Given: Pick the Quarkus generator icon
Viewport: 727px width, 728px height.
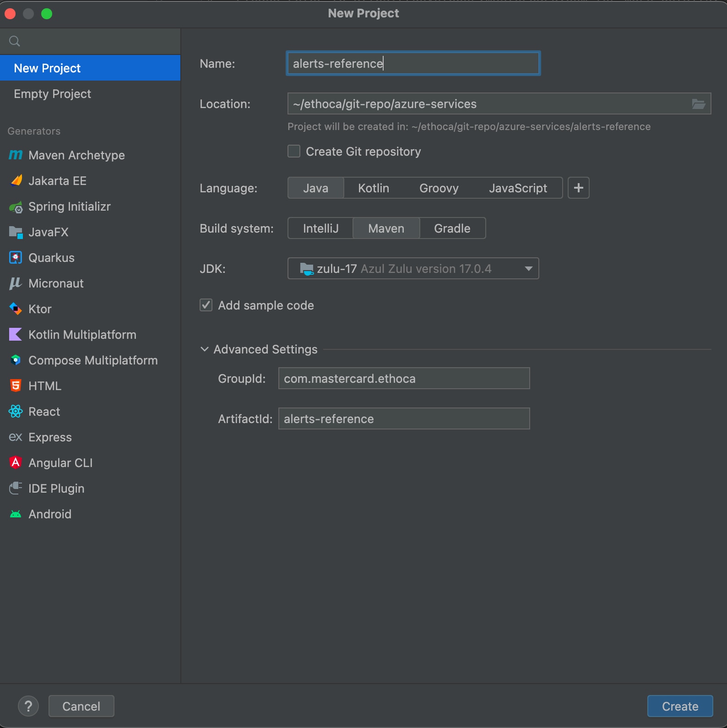Looking at the screenshot, I should point(16,258).
